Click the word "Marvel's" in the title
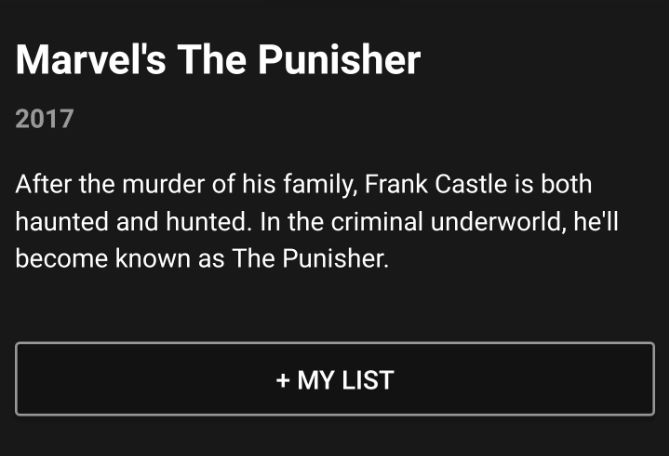Viewport: 669px width, 456px height. (x=90, y=60)
